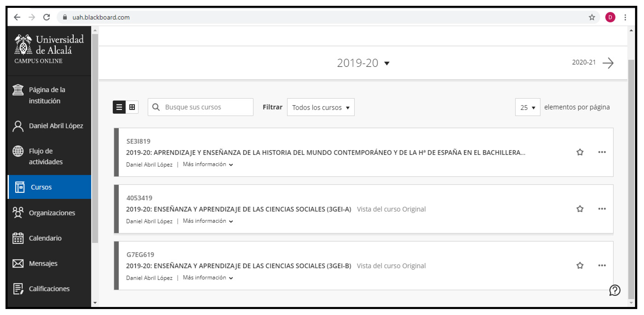Go to next term 2020-21 arrow
Image resolution: width=644 pixels, height=315 pixels.
[608, 63]
